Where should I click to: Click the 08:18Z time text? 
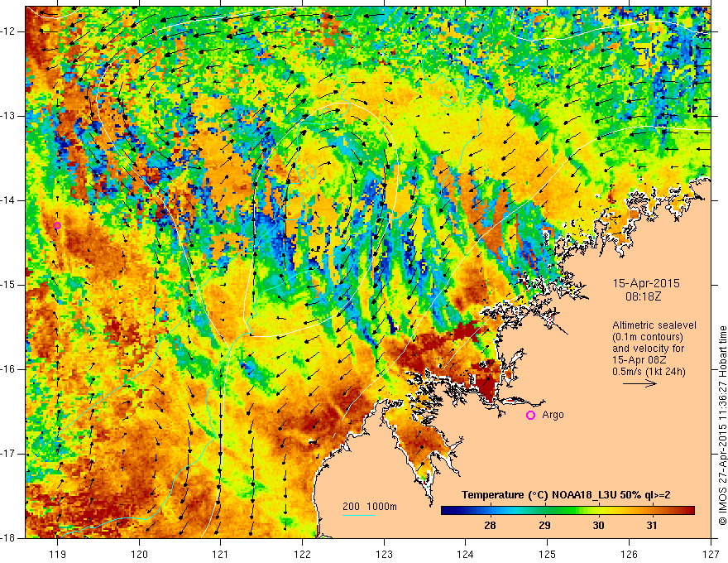643,296
